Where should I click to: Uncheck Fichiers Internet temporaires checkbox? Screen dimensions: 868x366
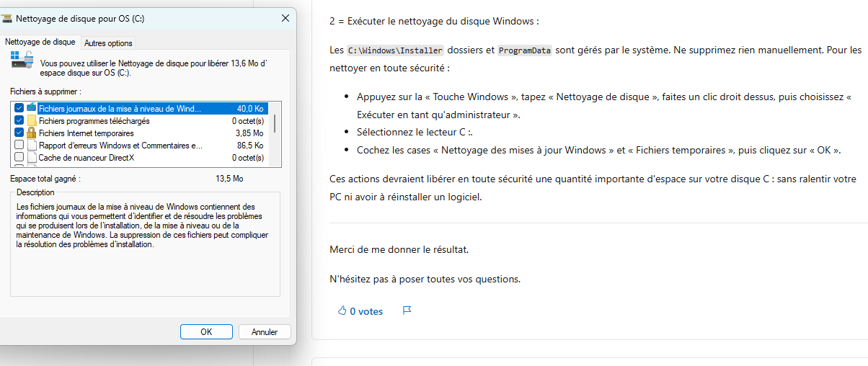point(19,133)
